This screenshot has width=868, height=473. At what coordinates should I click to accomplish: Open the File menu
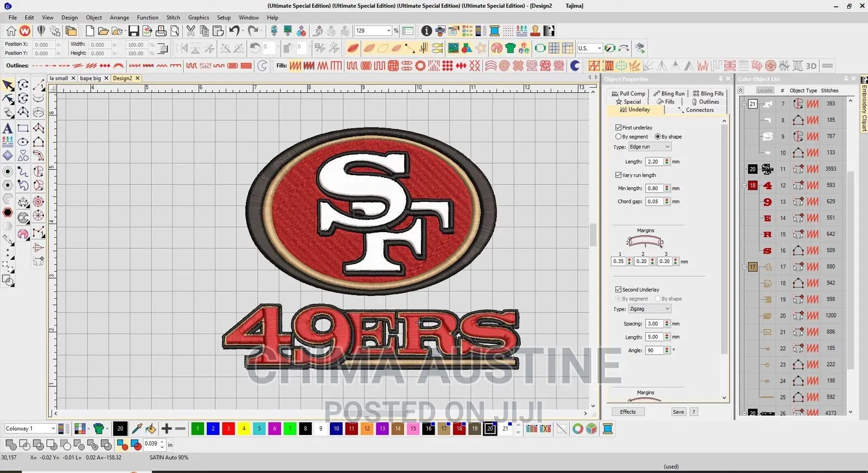click(x=12, y=17)
